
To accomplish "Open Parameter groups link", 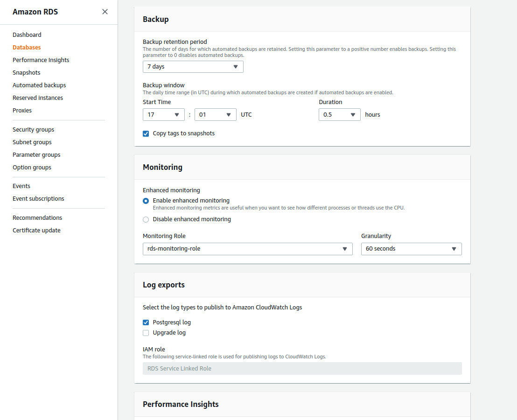I will pyautogui.click(x=36, y=154).
